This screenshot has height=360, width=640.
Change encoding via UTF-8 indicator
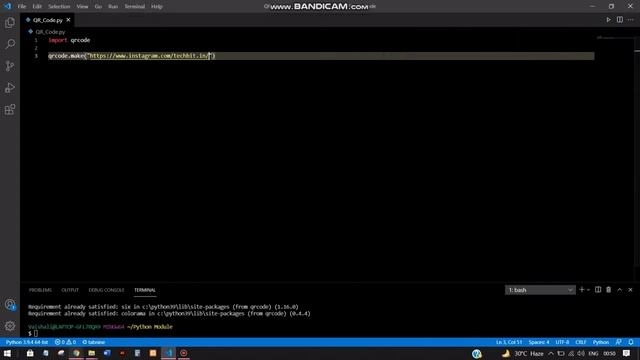(x=562, y=342)
